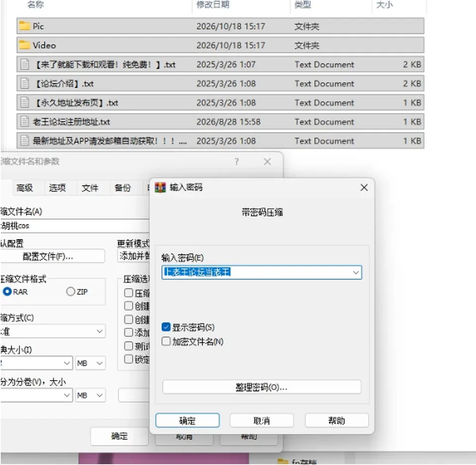
Task: Click the 配置文件(F)... button
Action: point(53,256)
